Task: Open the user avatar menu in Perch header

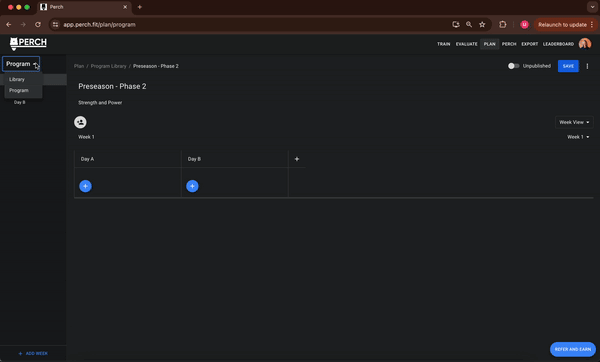Action: pyautogui.click(x=585, y=44)
